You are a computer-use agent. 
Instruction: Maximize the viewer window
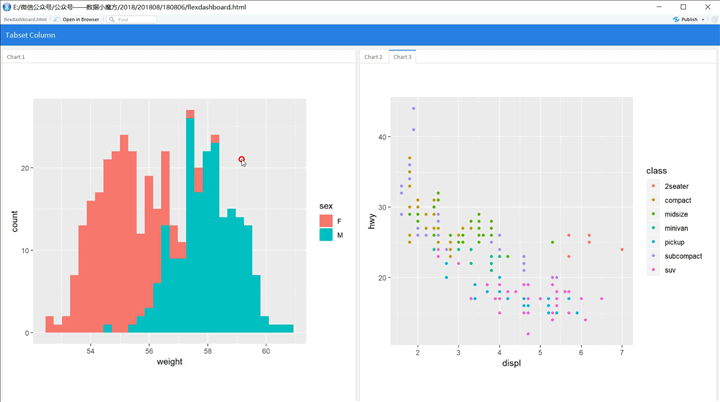(683, 7)
